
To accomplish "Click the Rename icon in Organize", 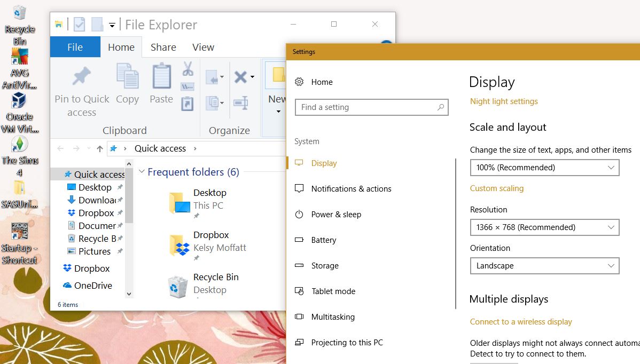I will (x=241, y=102).
